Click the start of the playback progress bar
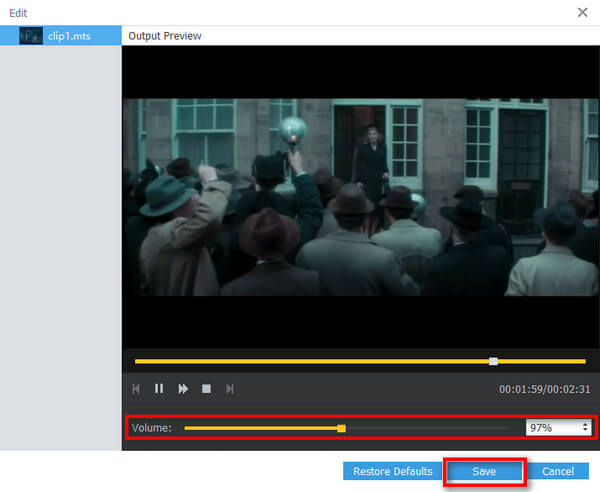The width and height of the screenshot is (600, 492). click(x=138, y=361)
